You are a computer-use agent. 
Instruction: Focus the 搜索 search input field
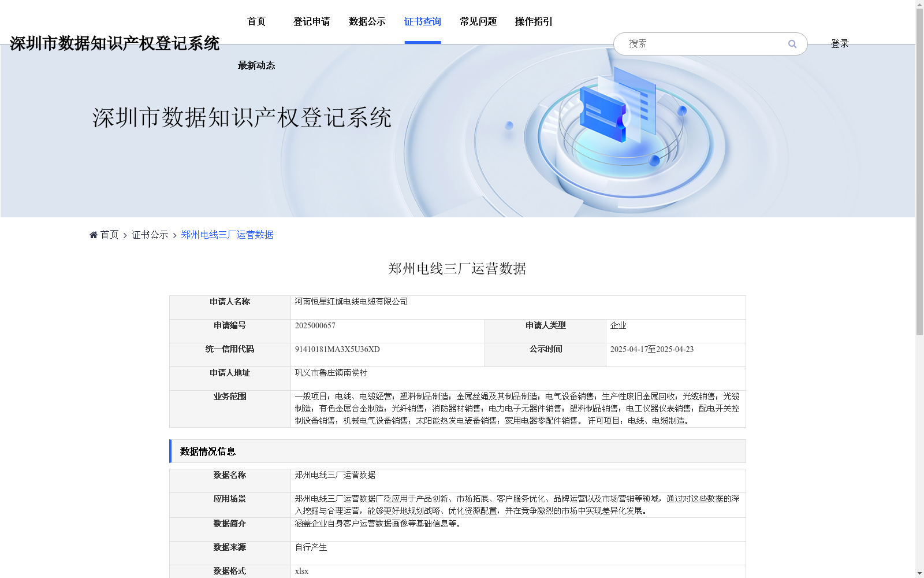pyautogui.click(x=702, y=44)
